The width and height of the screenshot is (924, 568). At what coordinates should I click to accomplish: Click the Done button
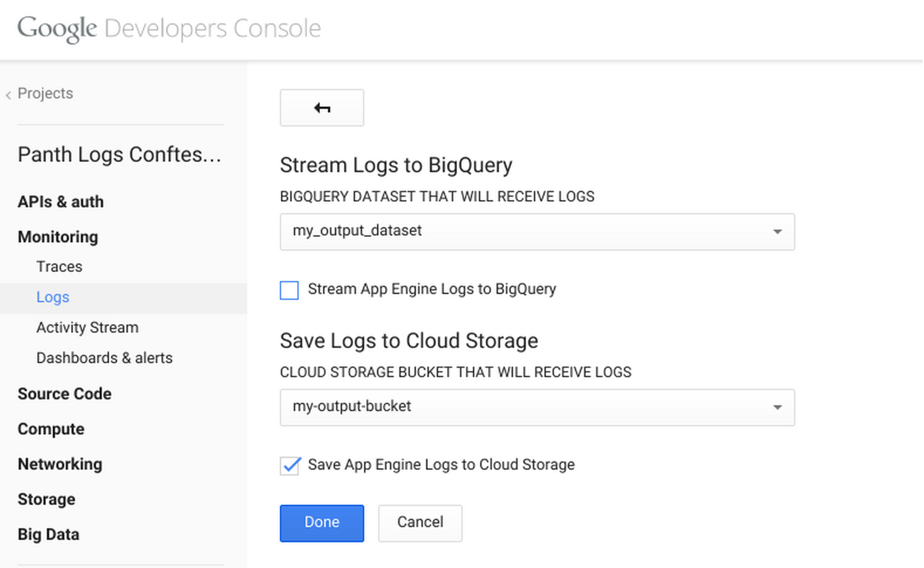pyautogui.click(x=321, y=523)
